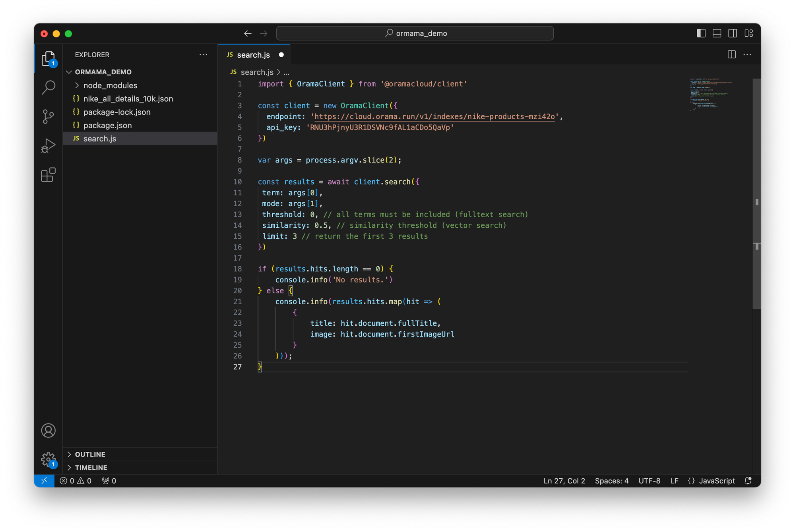Select language mode JavaScript
795x532 pixels.
pyautogui.click(x=717, y=481)
